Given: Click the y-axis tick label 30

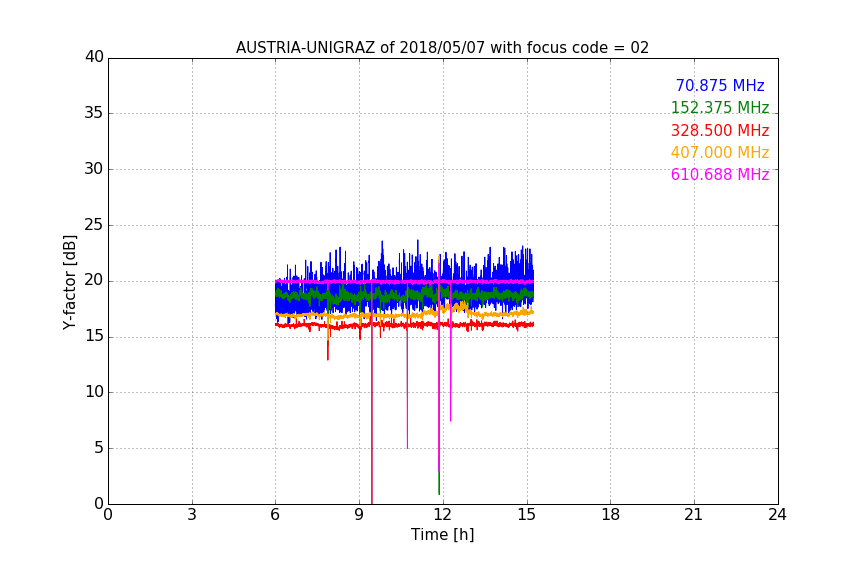Looking at the screenshot, I should click(94, 169).
